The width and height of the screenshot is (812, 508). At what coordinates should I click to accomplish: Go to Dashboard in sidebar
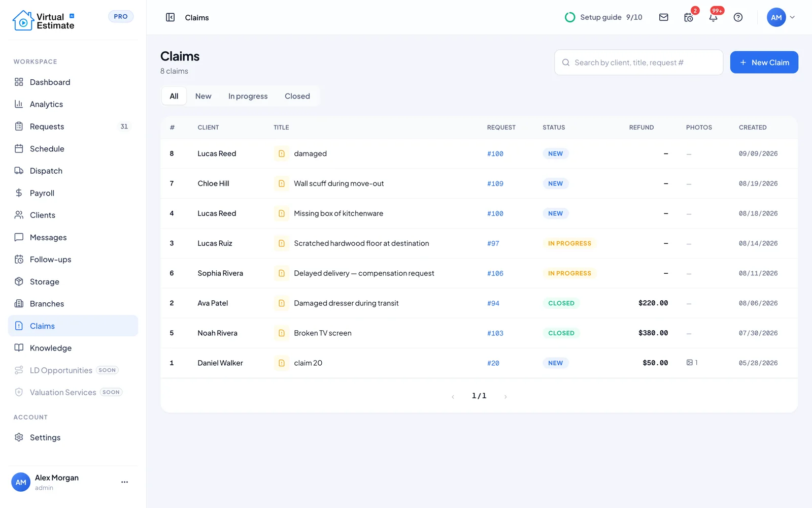click(x=73, y=82)
